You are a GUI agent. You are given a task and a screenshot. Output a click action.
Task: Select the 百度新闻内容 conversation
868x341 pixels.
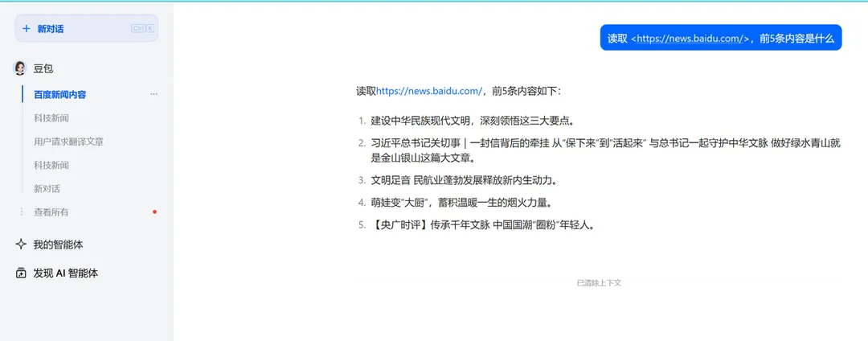point(60,94)
